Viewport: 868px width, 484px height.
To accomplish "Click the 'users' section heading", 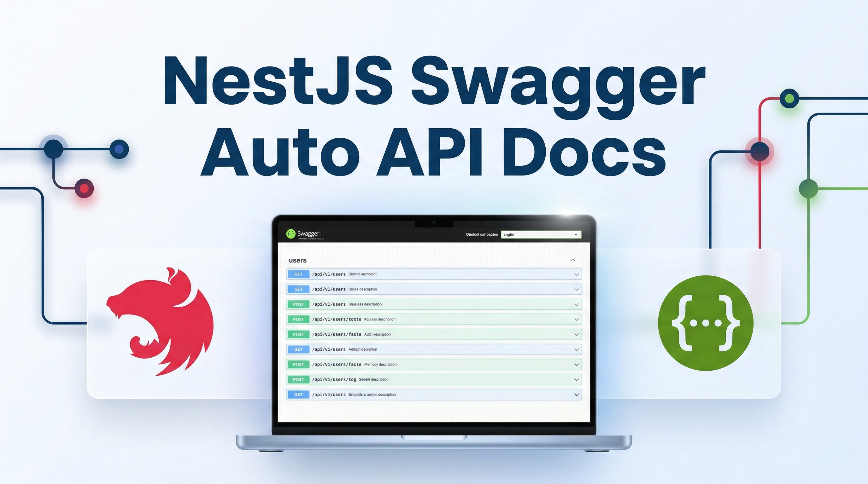I will coord(297,260).
